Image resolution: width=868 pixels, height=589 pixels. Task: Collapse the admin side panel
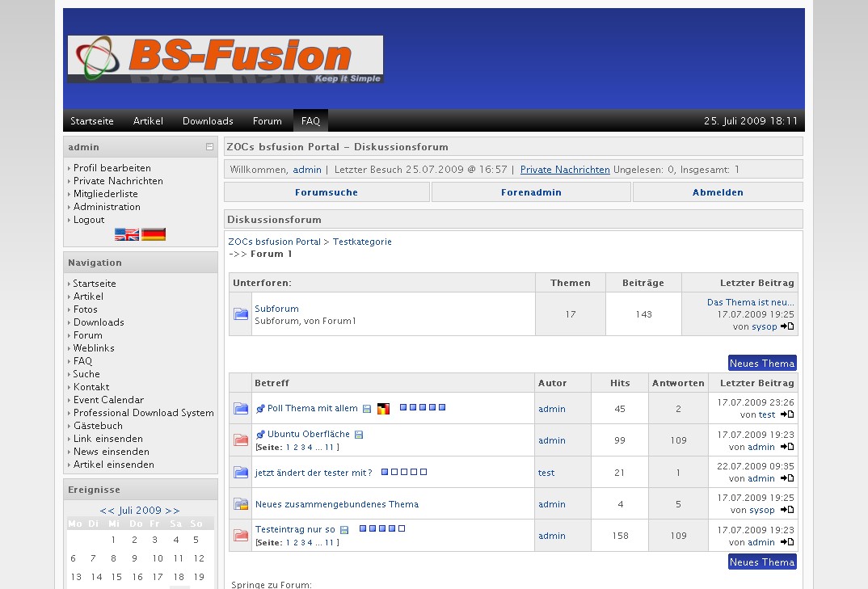209,147
